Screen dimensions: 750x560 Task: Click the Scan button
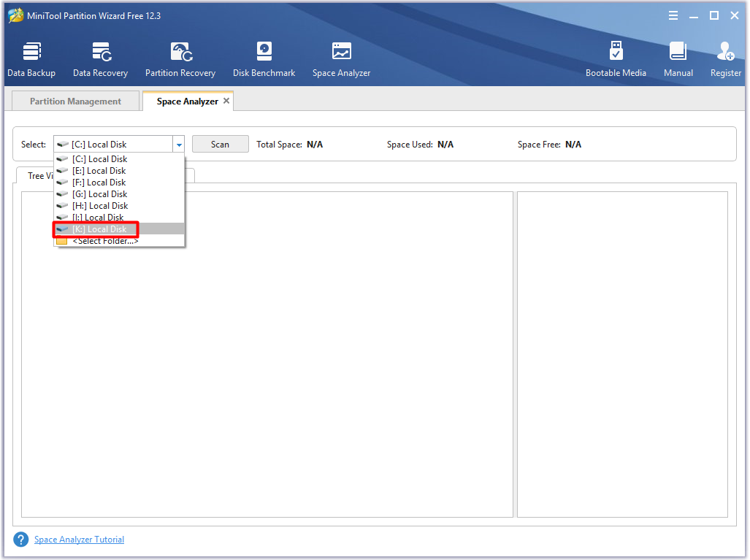click(x=220, y=144)
